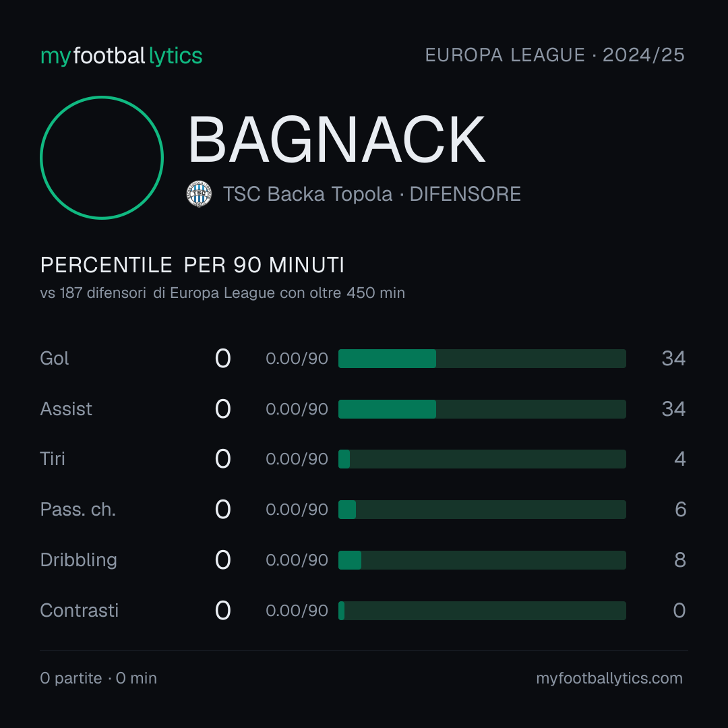The width and height of the screenshot is (728, 728).
Task: Visit the myfootballytics.com footer link
Action: (609, 678)
